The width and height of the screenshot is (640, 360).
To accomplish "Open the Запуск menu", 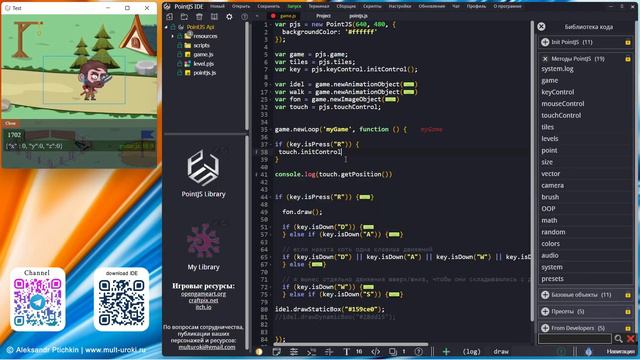I will [x=294, y=6].
